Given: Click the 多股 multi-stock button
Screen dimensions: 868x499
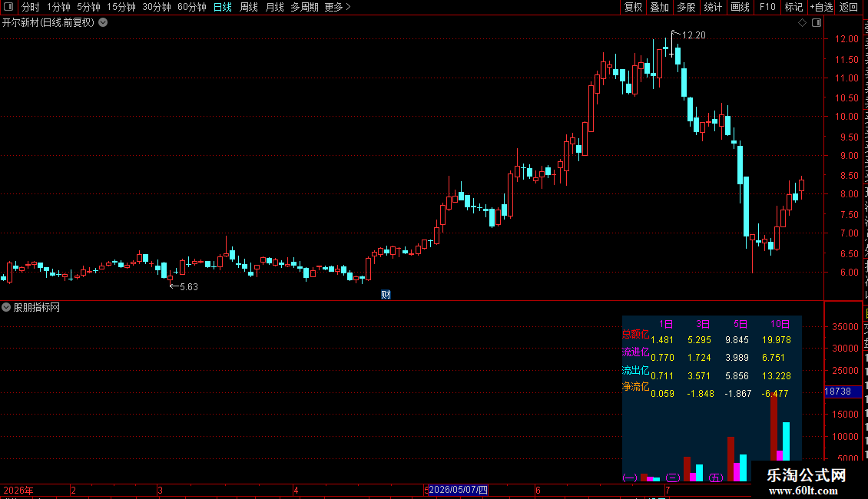Looking at the screenshot, I should point(686,7).
